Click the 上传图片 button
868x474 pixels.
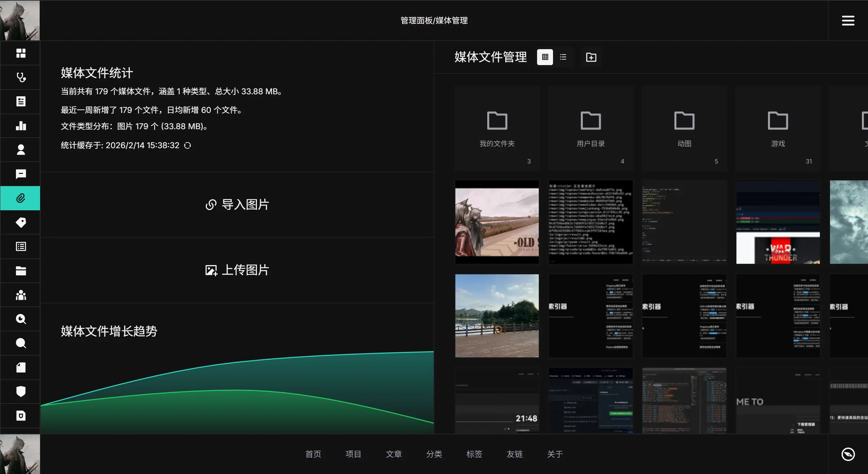coord(237,270)
